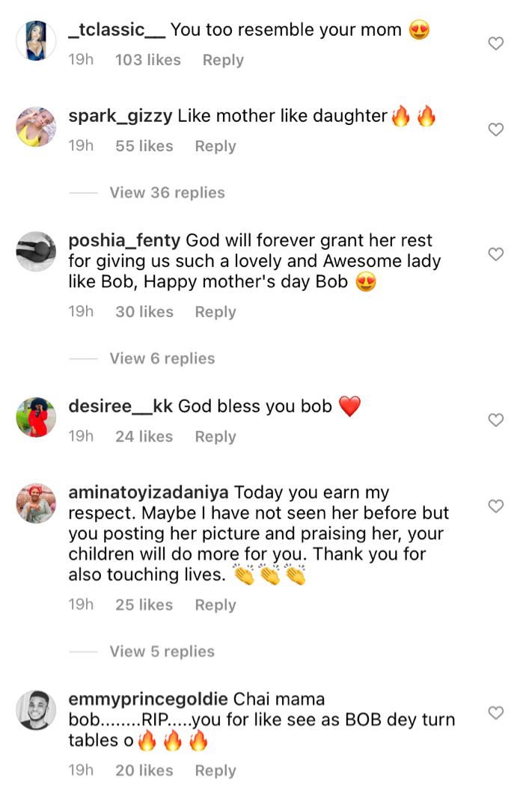View the 103 likes list
The width and height of the screenshot is (532, 808).
point(148,61)
